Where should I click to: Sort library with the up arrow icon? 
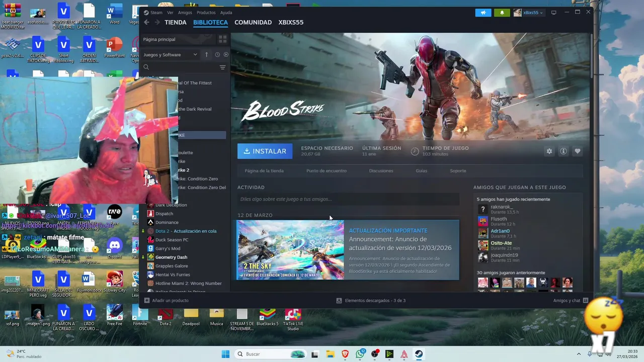[x=206, y=54]
